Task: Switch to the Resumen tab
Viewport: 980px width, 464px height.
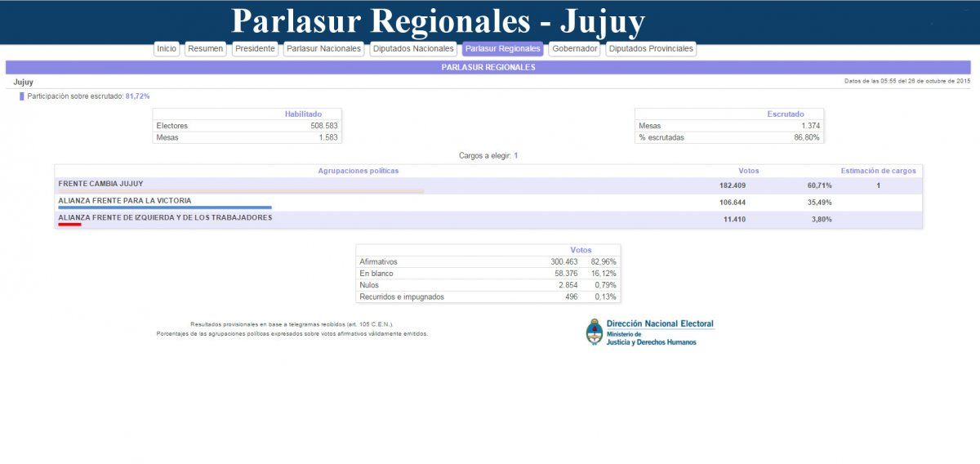Action: pos(205,49)
